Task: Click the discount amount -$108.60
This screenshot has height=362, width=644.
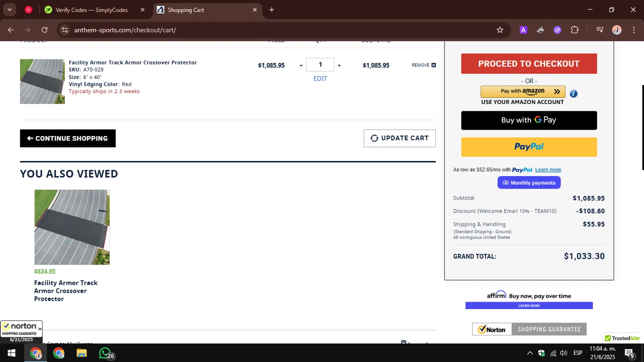Action: pos(590,211)
